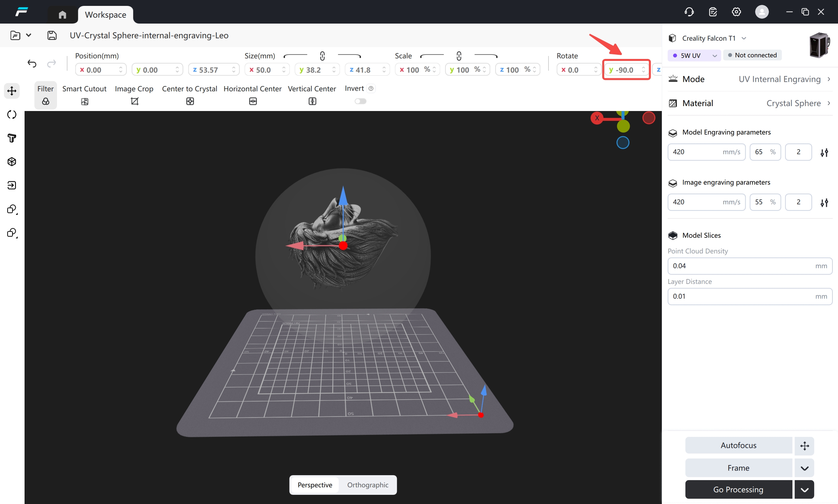Open customer support headset icon
This screenshot has width=838, height=504.
[689, 12]
